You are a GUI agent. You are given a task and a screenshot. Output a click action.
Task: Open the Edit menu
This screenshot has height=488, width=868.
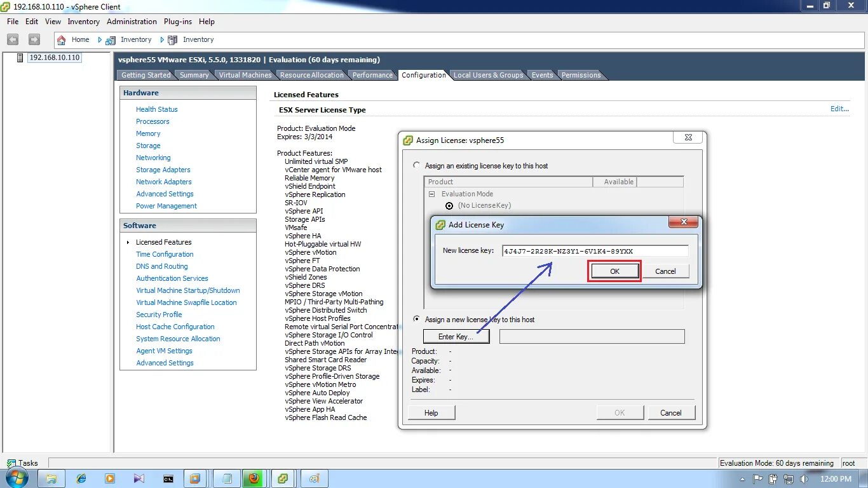[32, 22]
